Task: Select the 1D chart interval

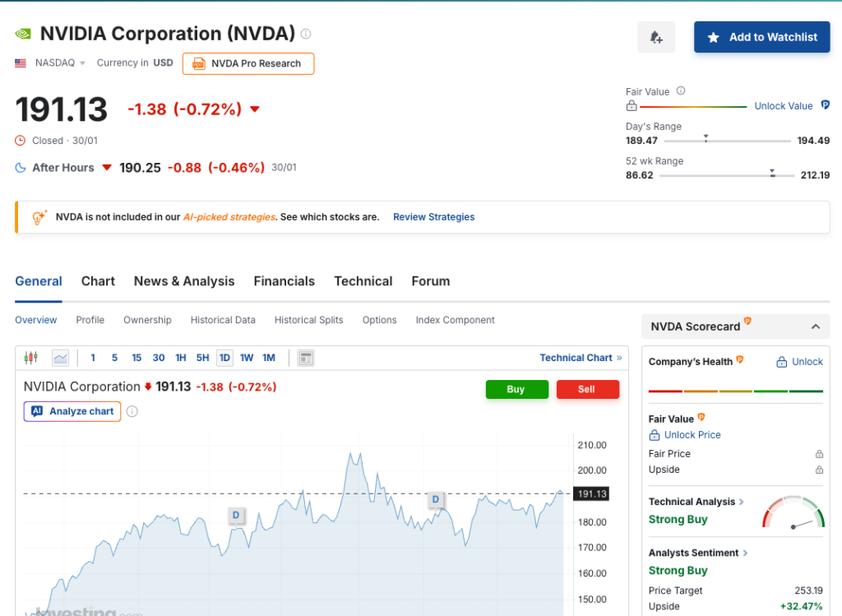Action: [224, 358]
